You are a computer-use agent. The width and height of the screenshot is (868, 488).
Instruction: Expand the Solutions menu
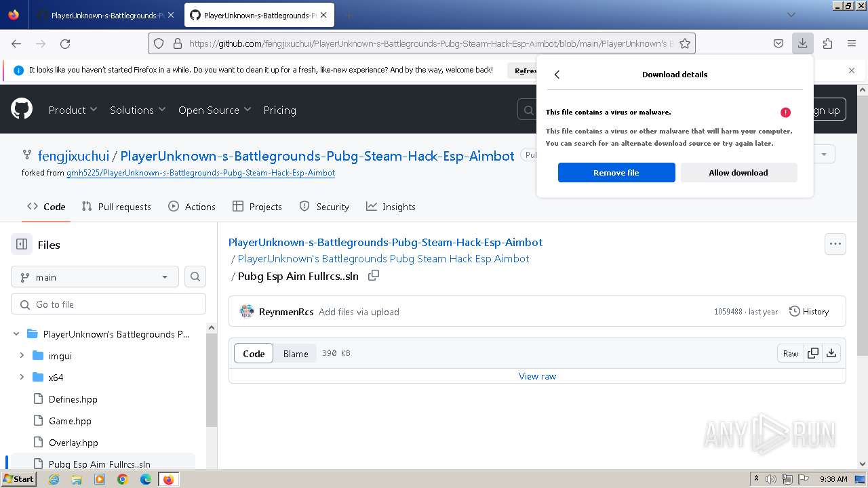coord(138,110)
